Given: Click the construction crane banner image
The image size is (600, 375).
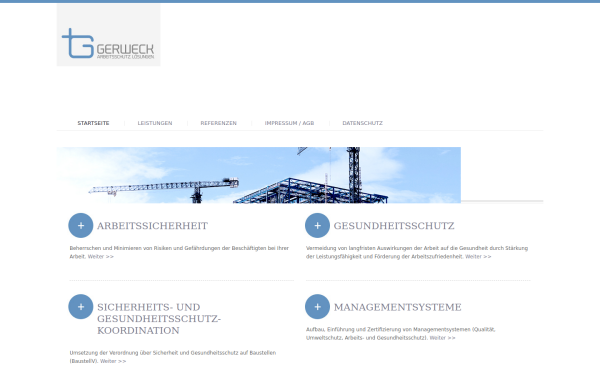Looking at the screenshot, I should tap(259, 175).
